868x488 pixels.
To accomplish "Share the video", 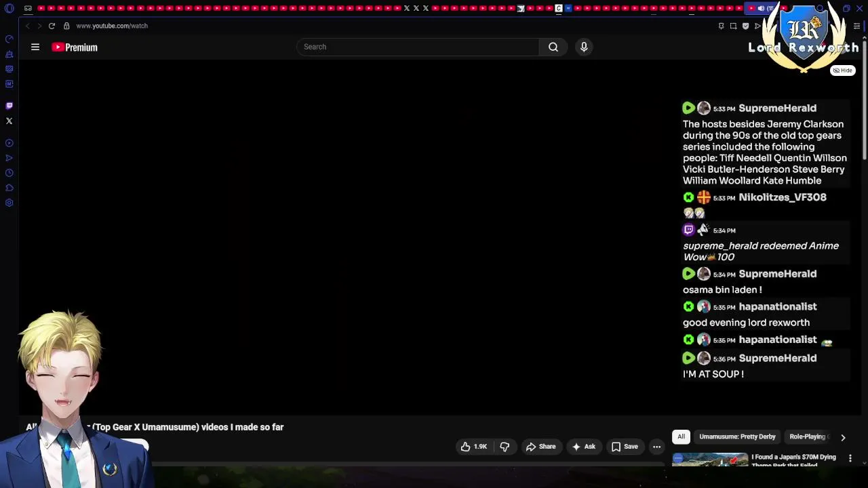I will tap(540, 447).
